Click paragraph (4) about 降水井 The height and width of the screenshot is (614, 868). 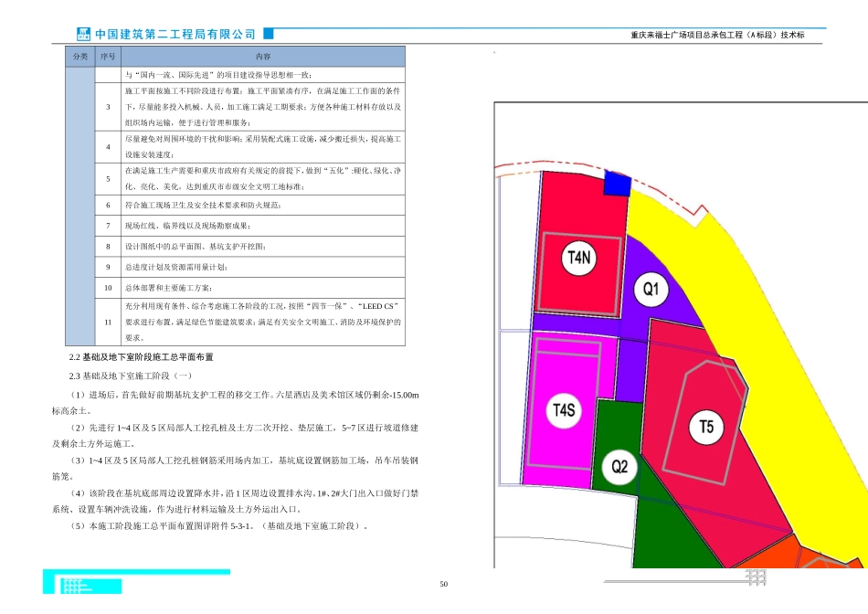(x=235, y=501)
